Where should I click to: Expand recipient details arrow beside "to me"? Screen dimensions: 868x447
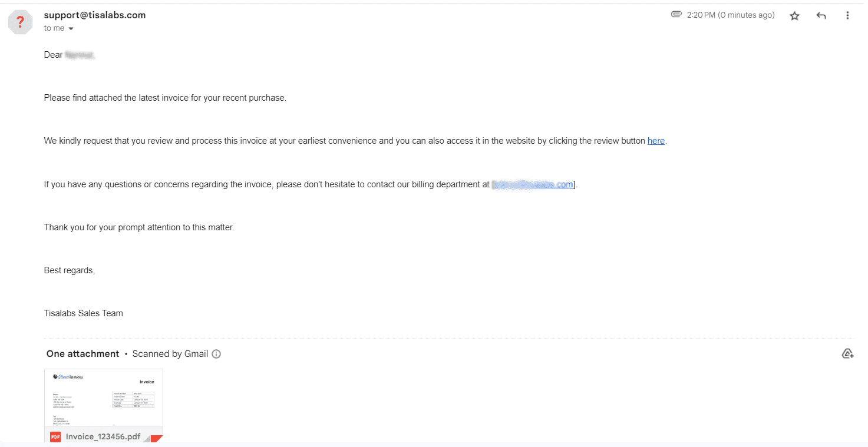coord(71,29)
